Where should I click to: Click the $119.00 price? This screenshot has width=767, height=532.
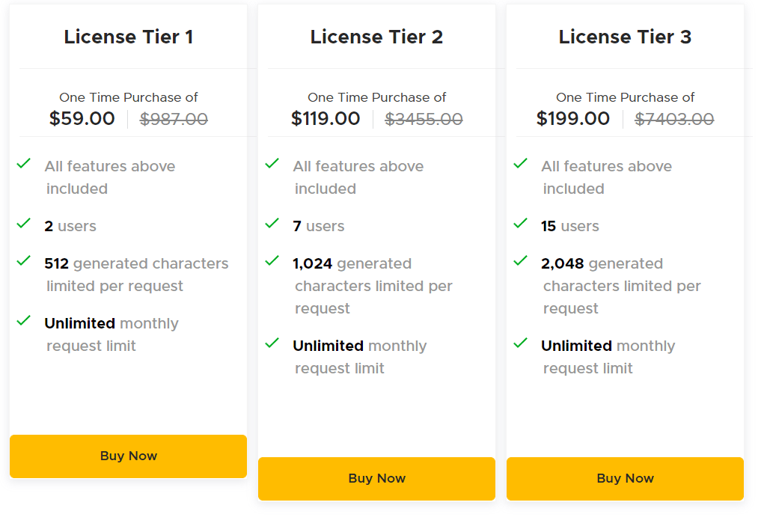[326, 118]
